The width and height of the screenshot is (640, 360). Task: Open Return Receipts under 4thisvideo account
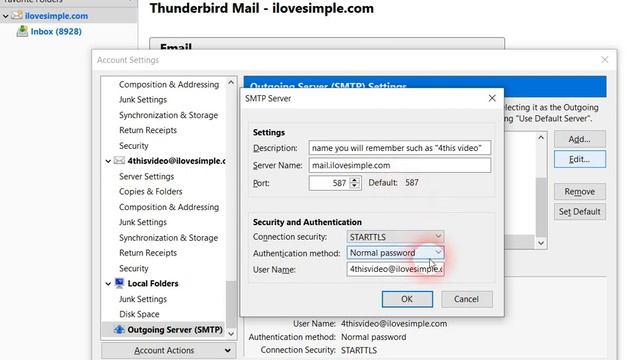(148, 253)
